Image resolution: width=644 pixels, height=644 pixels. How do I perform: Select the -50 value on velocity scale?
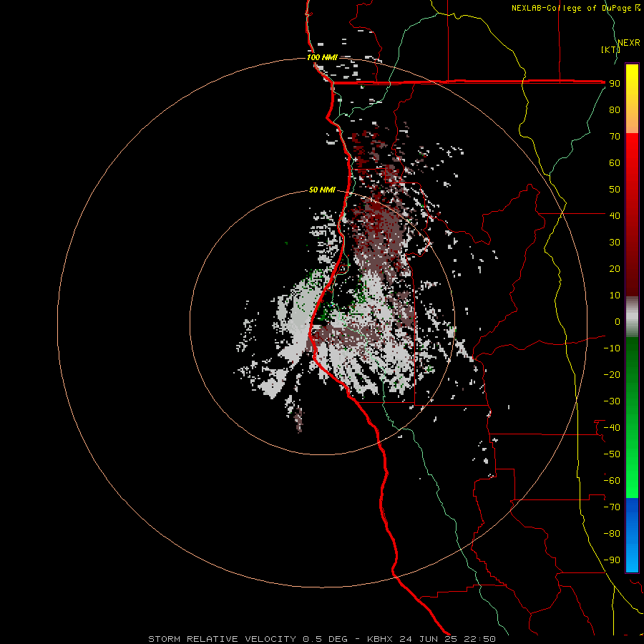tap(612, 454)
